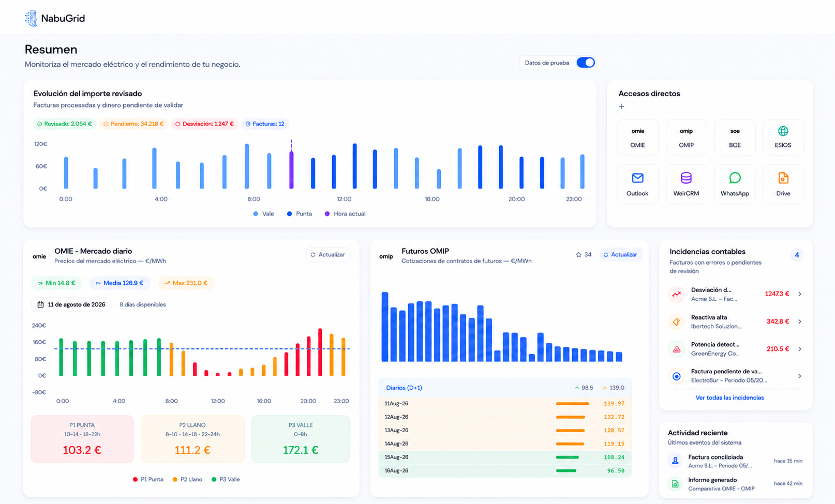Screen dimensions: 835x504
Task: Click the 8 días disponibles label
Action: pyautogui.click(x=143, y=304)
